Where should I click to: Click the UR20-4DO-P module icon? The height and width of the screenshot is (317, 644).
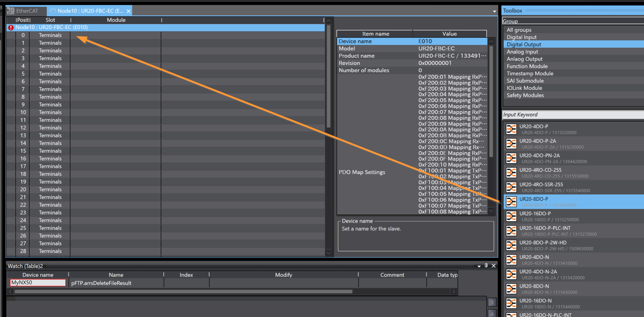coord(511,129)
